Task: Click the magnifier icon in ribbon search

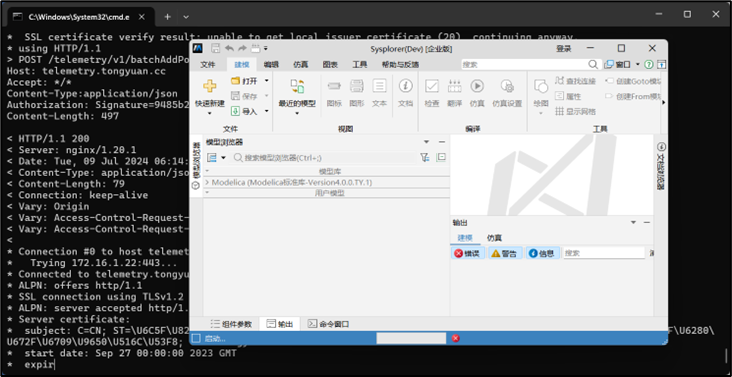Action: pyautogui.click(x=593, y=64)
